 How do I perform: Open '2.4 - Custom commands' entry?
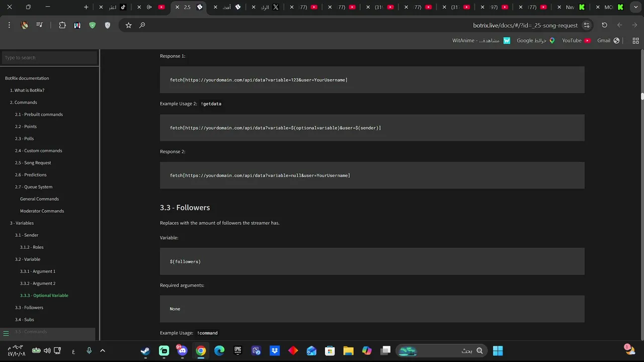pyautogui.click(x=39, y=151)
